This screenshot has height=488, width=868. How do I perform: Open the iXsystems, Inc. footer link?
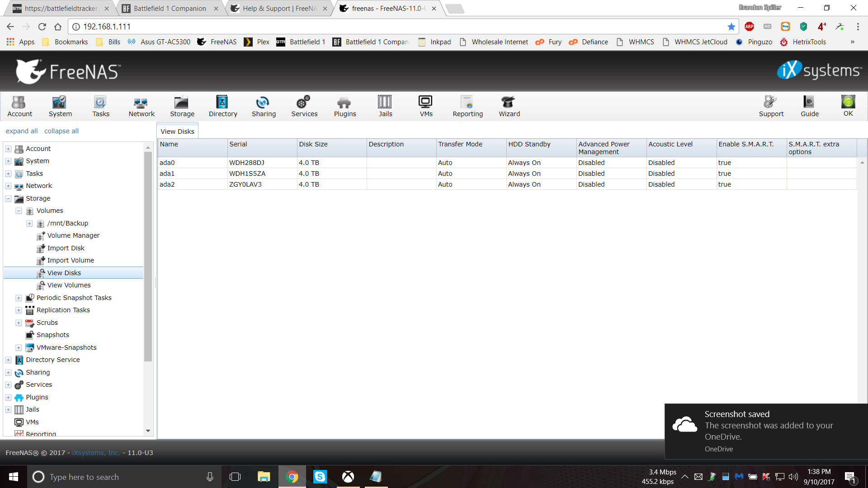tap(96, 453)
